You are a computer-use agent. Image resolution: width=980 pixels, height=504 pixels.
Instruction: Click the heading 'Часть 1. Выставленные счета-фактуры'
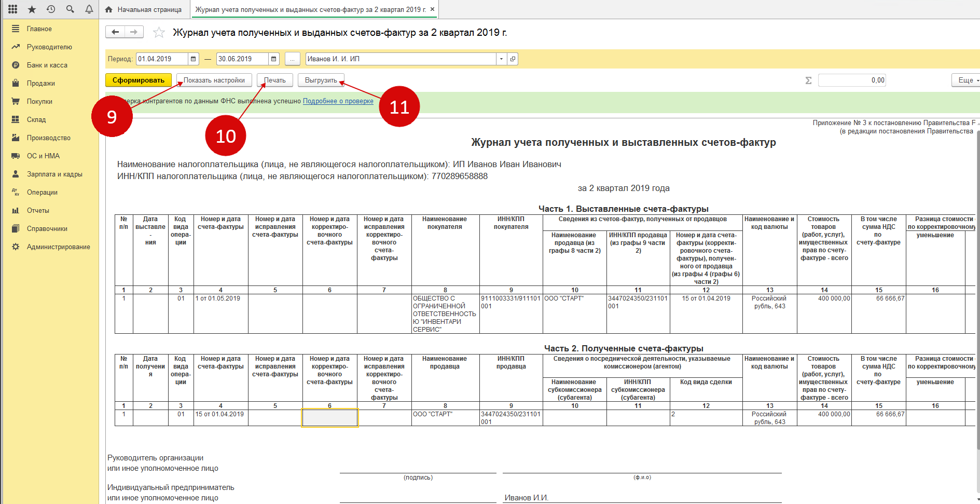click(624, 209)
